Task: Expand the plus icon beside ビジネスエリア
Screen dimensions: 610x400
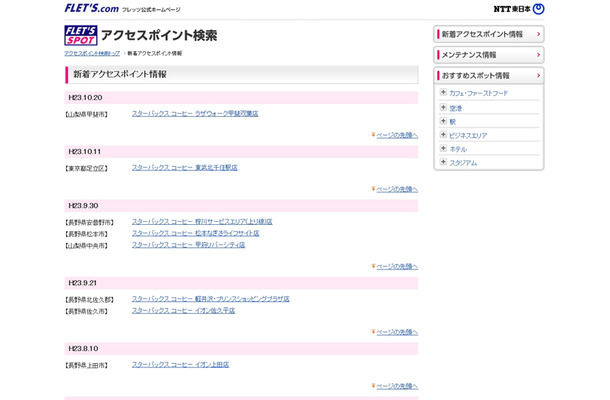Action: click(x=443, y=135)
